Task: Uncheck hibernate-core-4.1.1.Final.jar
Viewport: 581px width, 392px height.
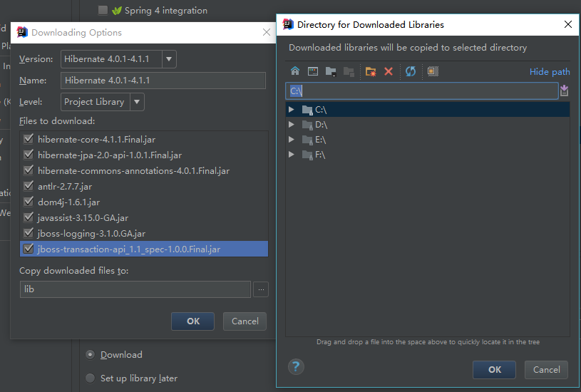Action: click(29, 140)
